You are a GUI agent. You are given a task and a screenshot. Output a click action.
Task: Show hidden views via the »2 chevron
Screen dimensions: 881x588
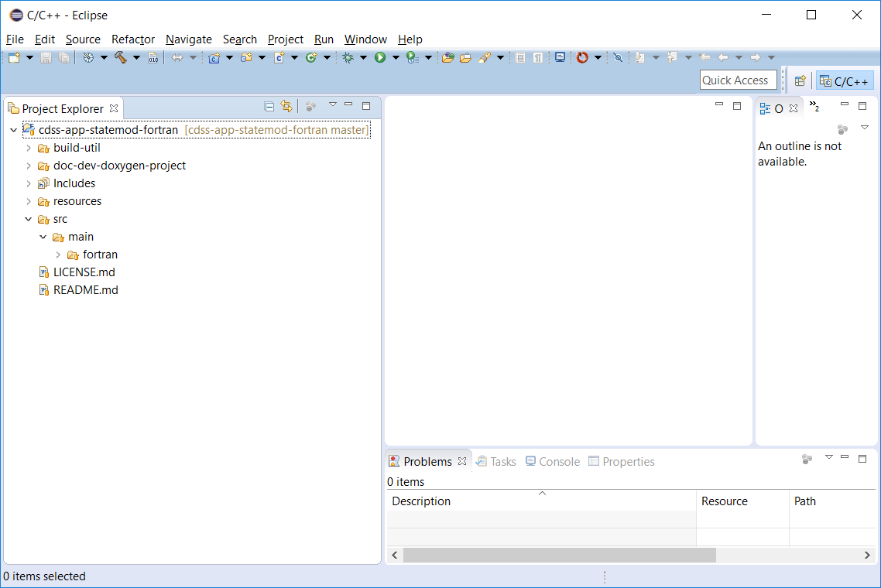point(814,105)
